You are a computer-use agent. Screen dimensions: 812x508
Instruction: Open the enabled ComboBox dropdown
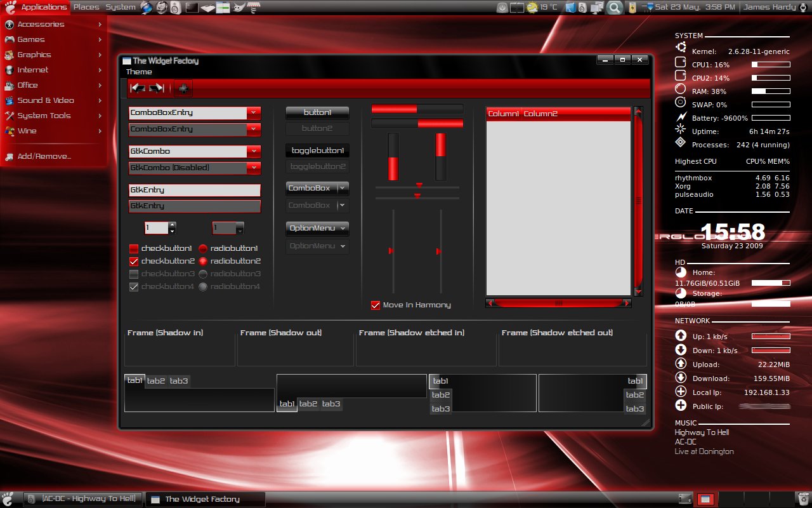[x=317, y=188]
